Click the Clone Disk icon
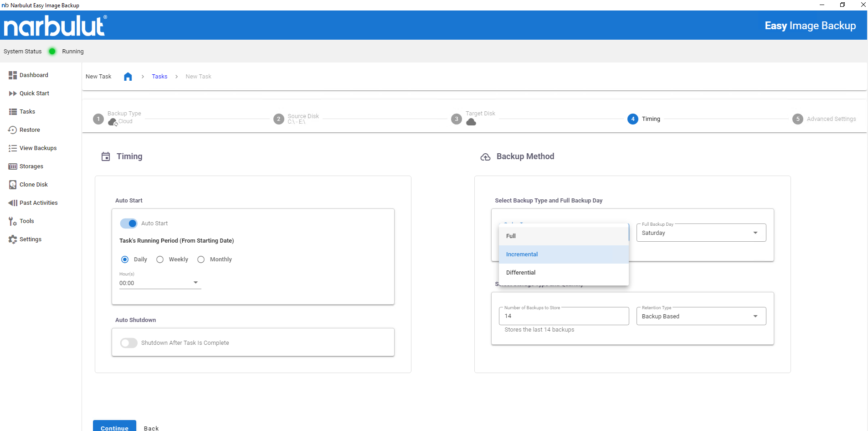The height and width of the screenshot is (431, 868). 13,185
